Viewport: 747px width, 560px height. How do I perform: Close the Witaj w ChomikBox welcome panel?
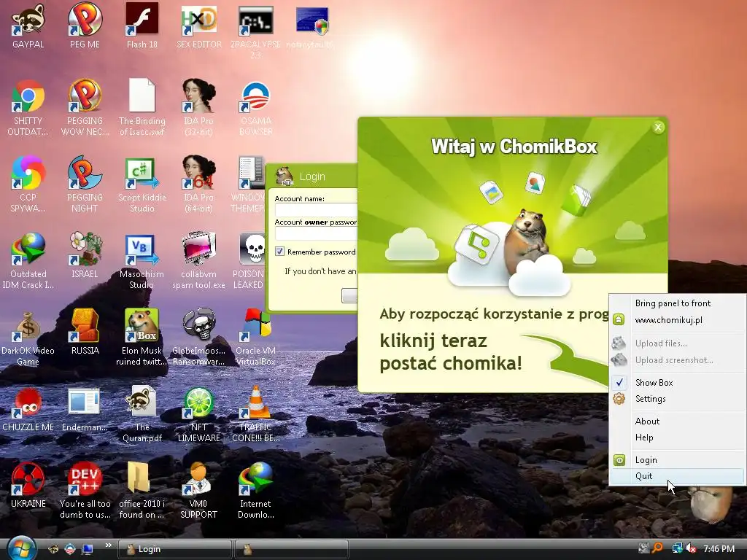pos(658,127)
